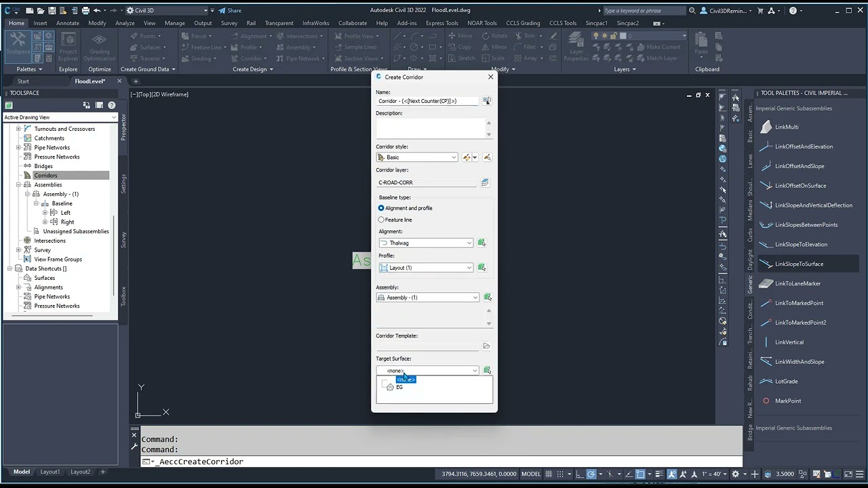The width and height of the screenshot is (868, 488).
Task: Click the Plot printer icon
Action: [x=85, y=11]
